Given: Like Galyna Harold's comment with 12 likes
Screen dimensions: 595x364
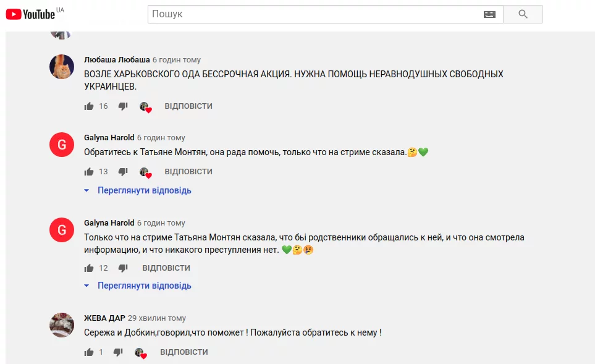Looking at the screenshot, I should pyautogui.click(x=89, y=268).
